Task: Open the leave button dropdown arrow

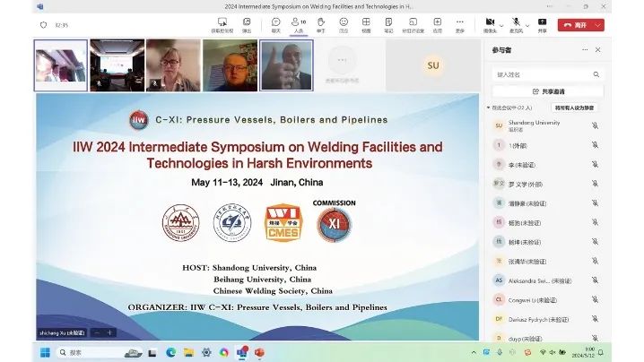Action: click(x=598, y=25)
